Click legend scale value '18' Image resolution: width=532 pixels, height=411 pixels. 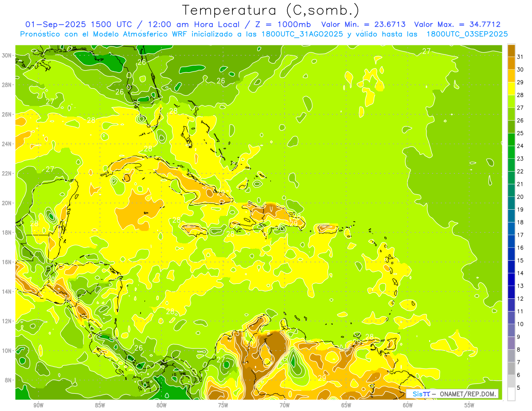[x=520, y=222]
